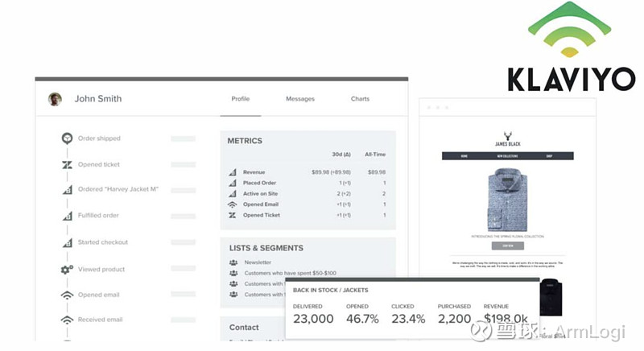The width and height of the screenshot is (644, 351).
Task: Click the $89.98 (+89.98) revenue value
Action: pyautogui.click(x=331, y=172)
